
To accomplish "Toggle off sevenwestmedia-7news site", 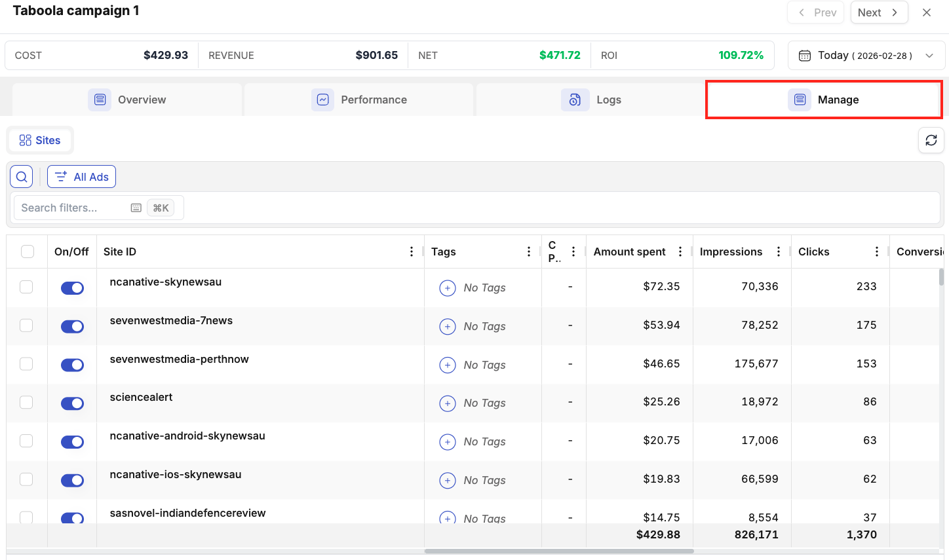I will (x=72, y=326).
